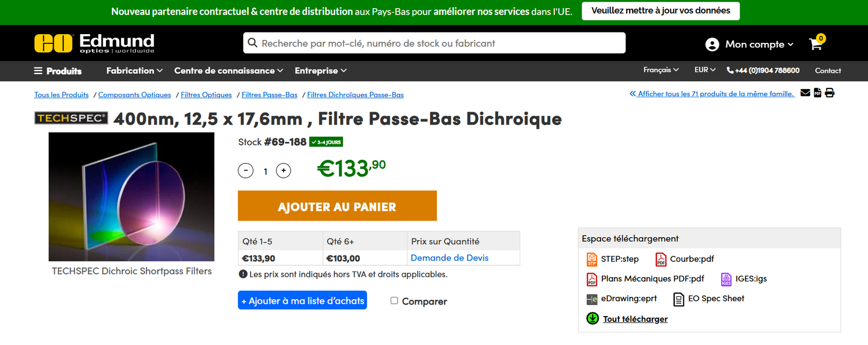
Task: Increase quantity with the plus button
Action: (x=283, y=171)
